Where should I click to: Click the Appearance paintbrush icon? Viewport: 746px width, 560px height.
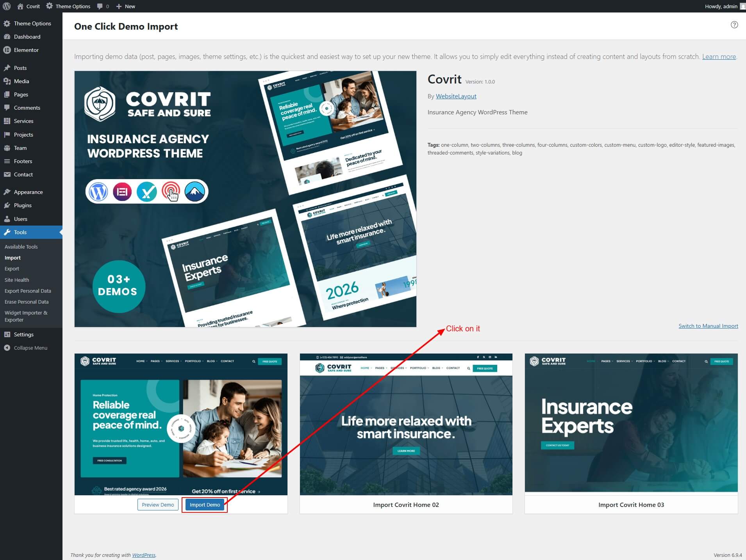pos(7,192)
